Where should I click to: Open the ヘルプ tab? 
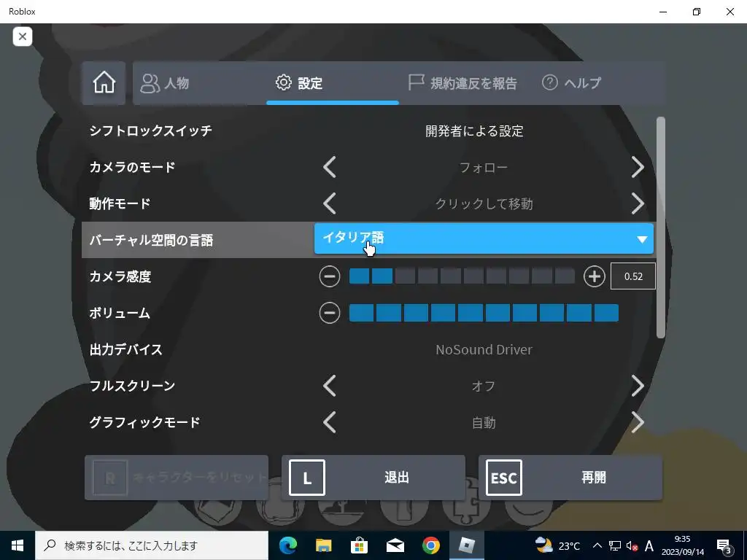pyautogui.click(x=572, y=83)
